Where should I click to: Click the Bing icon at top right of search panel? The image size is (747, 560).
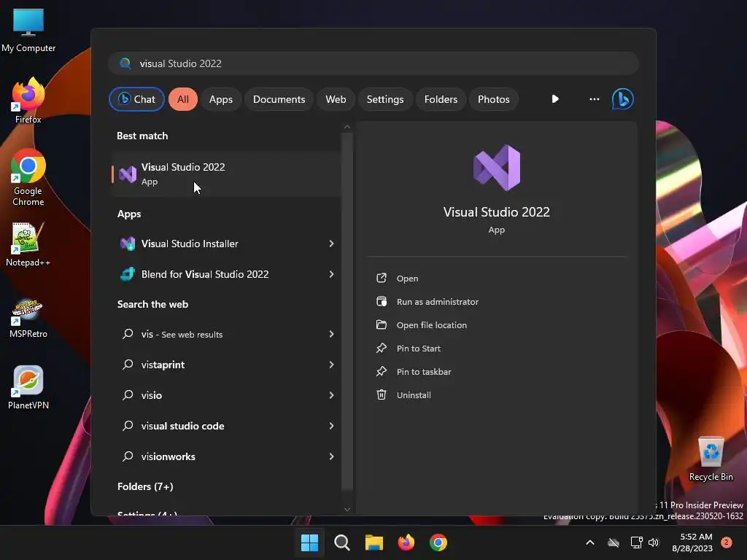622,99
